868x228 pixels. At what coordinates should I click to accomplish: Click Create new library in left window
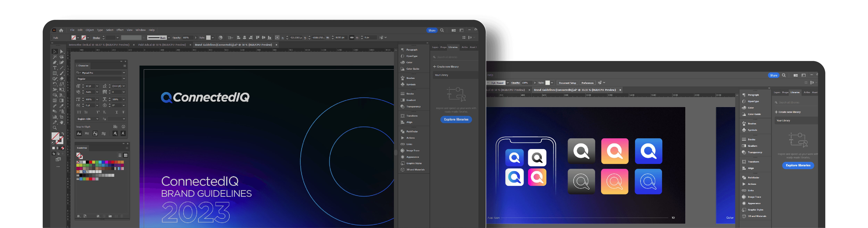(x=446, y=67)
